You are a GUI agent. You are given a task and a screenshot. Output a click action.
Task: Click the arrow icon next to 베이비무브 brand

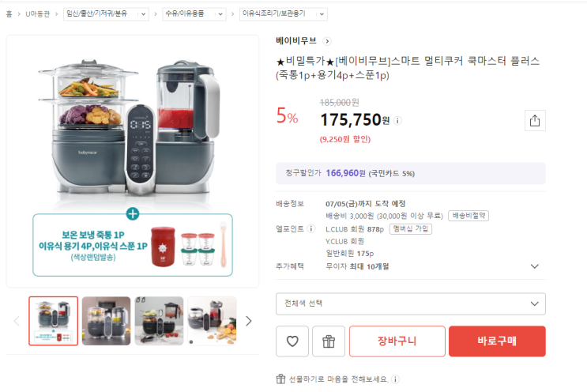(327, 41)
